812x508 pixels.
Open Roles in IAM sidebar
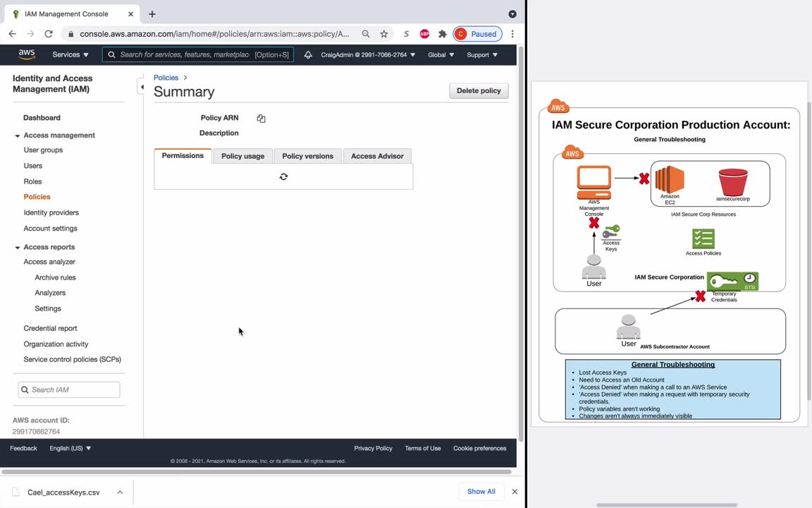pos(32,181)
